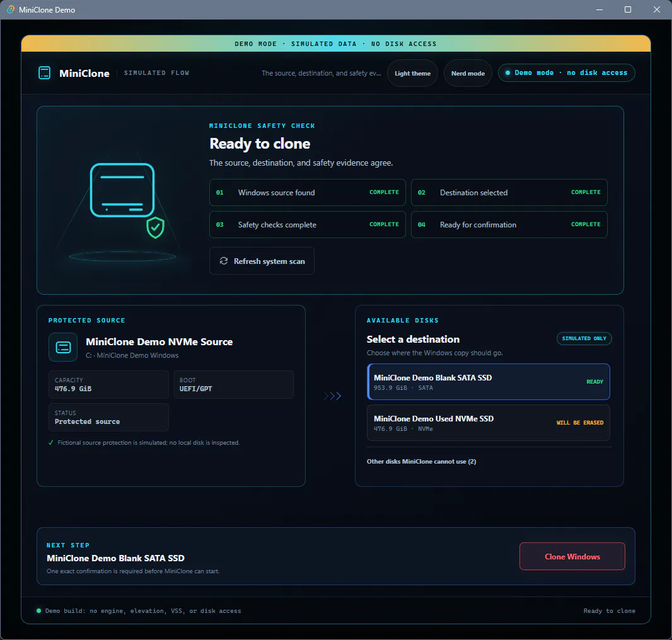The width and height of the screenshot is (672, 640).
Task: Click the large disk illustration icon
Action: click(x=122, y=190)
